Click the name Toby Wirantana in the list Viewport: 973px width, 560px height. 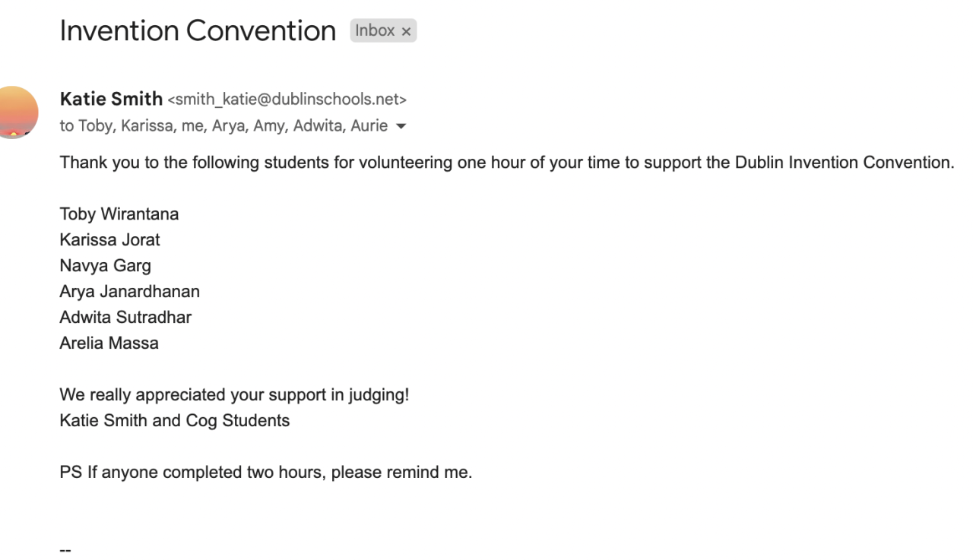point(119,214)
